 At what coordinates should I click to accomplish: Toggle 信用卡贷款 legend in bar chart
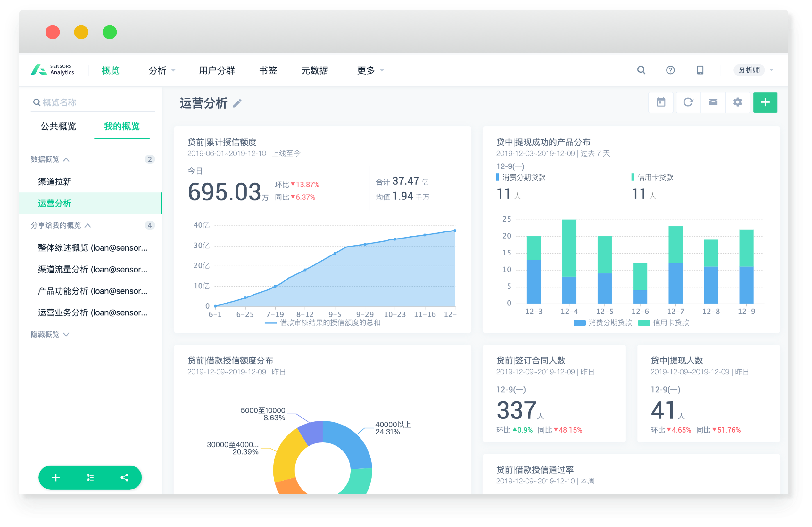click(x=664, y=323)
